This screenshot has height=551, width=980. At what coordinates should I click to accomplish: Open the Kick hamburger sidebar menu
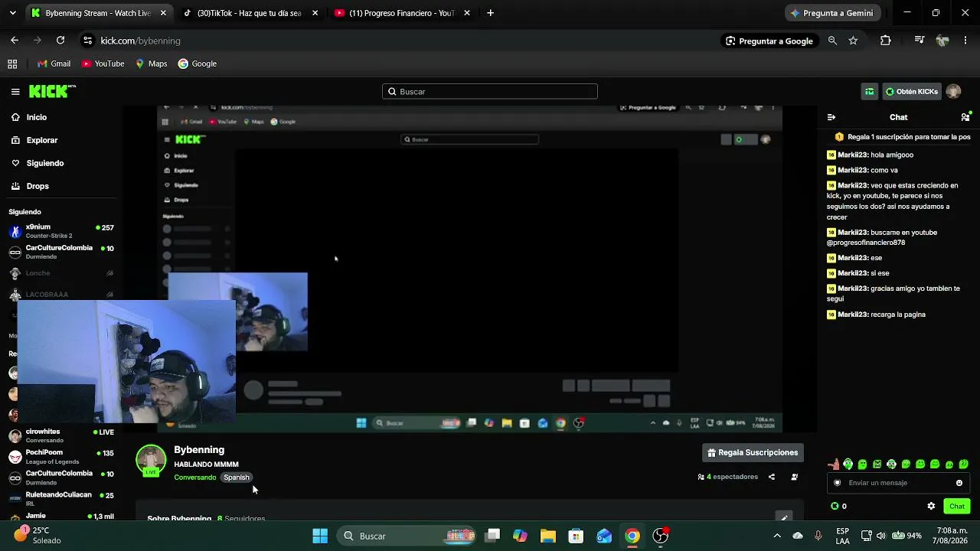click(15, 92)
